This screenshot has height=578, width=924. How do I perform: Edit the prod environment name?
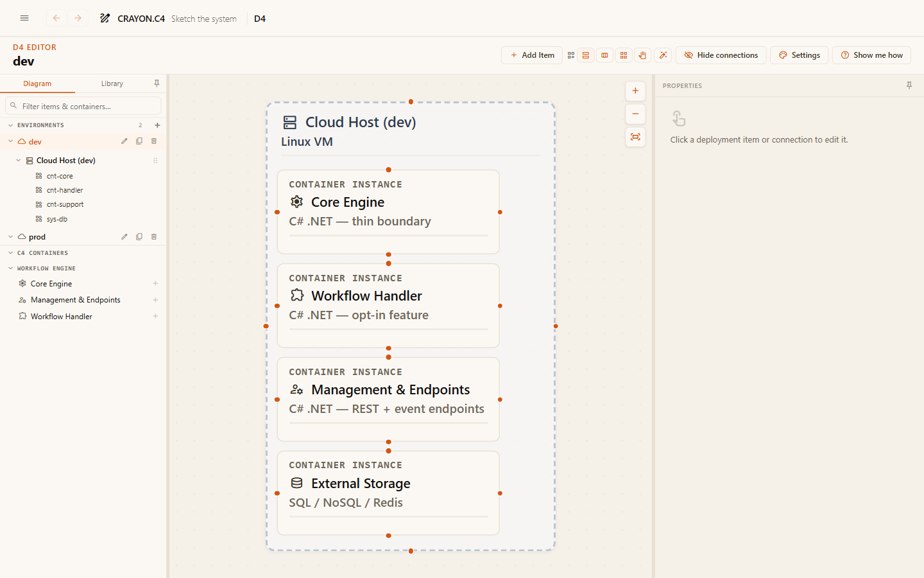pyautogui.click(x=124, y=237)
